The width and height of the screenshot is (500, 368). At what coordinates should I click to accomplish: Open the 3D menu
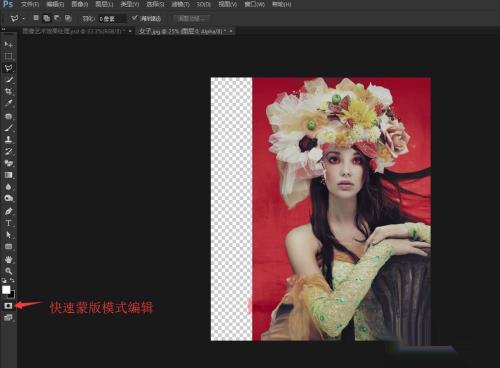(203, 4)
